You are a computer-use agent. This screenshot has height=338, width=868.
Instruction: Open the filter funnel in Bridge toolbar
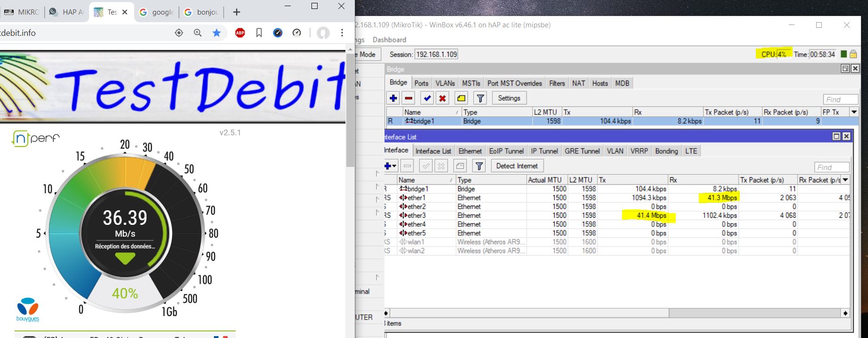(x=480, y=98)
